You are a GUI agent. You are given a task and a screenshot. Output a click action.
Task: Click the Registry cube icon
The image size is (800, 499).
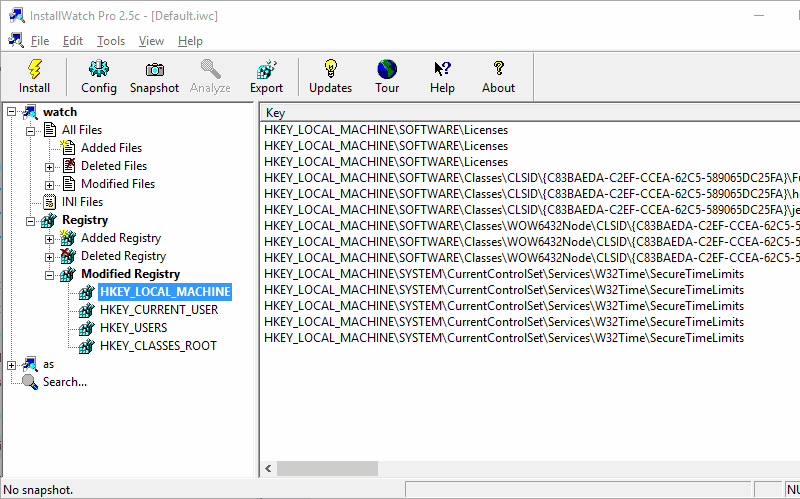click(x=49, y=220)
